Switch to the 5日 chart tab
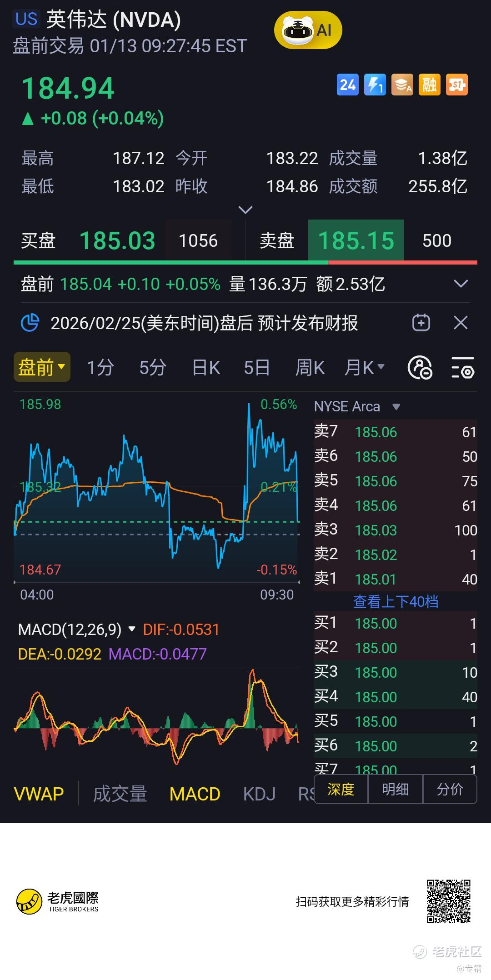The width and height of the screenshot is (491, 980). 257,367
